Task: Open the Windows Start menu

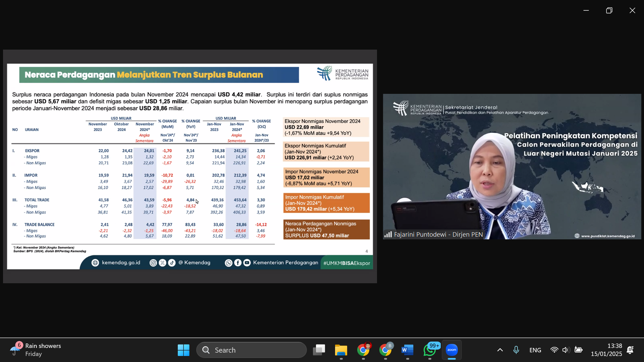Action: coord(183,350)
